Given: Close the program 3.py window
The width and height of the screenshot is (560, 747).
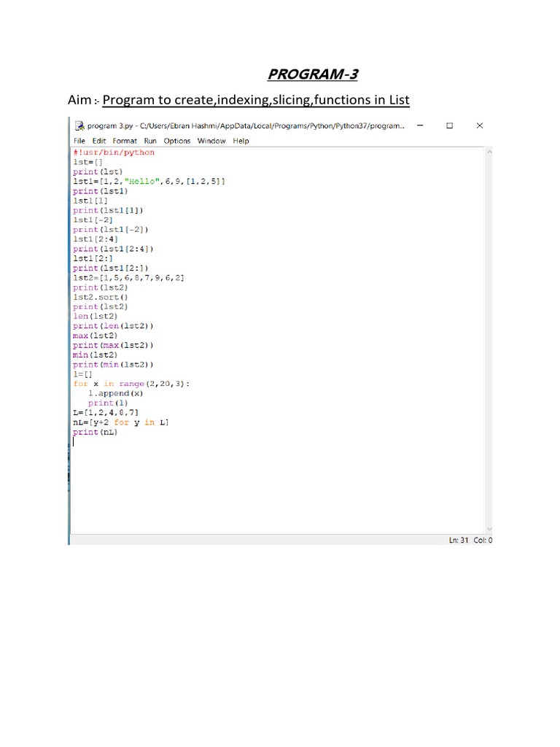Looking at the screenshot, I should (x=480, y=125).
